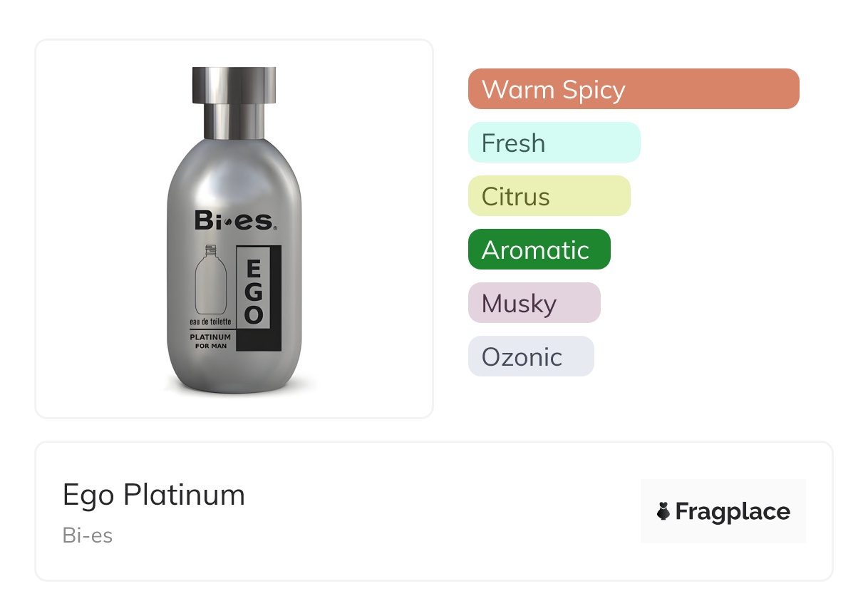Click the Bi-es logo on the bottle
Image resolution: width=868 pixels, height=616 pixels.
pos(234,221)
